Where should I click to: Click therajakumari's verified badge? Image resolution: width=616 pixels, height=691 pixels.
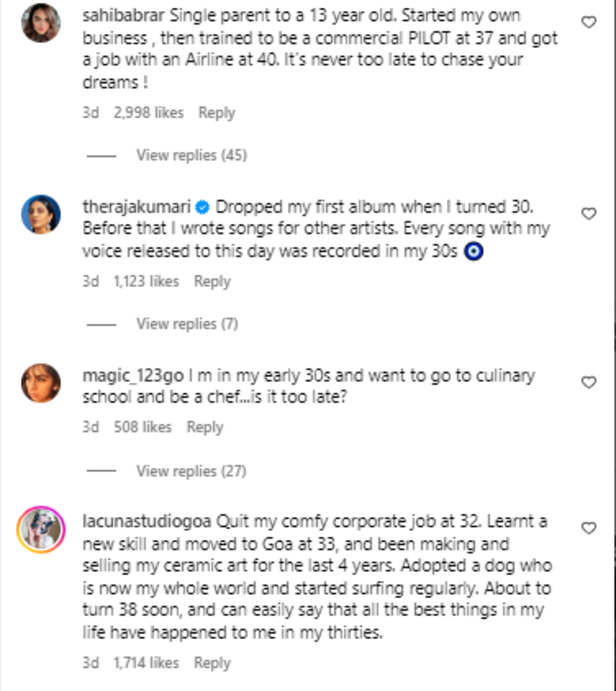[202, 207]
